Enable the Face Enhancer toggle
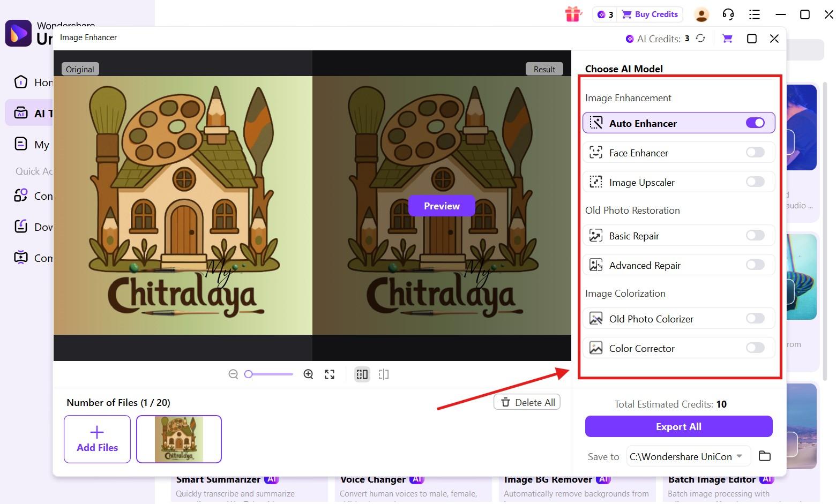 click(755, 153)
